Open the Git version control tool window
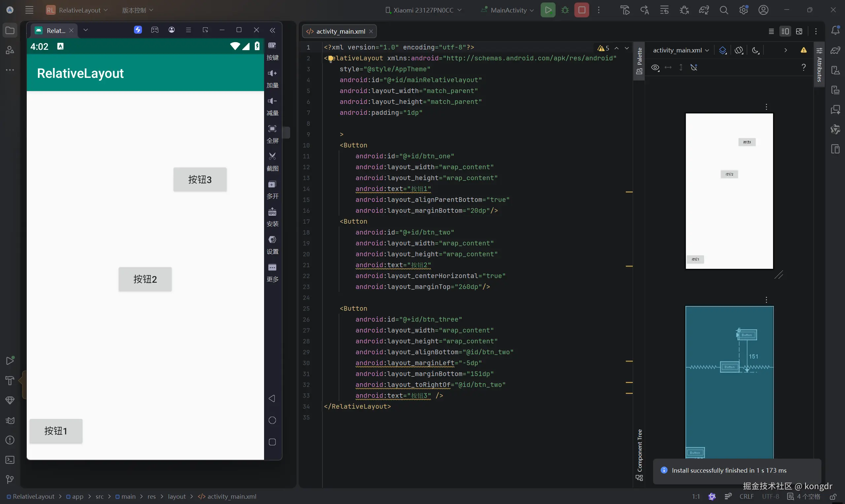The height and width of the screenshot is (504, 845). pyautogui.click(x=10, y=479)
